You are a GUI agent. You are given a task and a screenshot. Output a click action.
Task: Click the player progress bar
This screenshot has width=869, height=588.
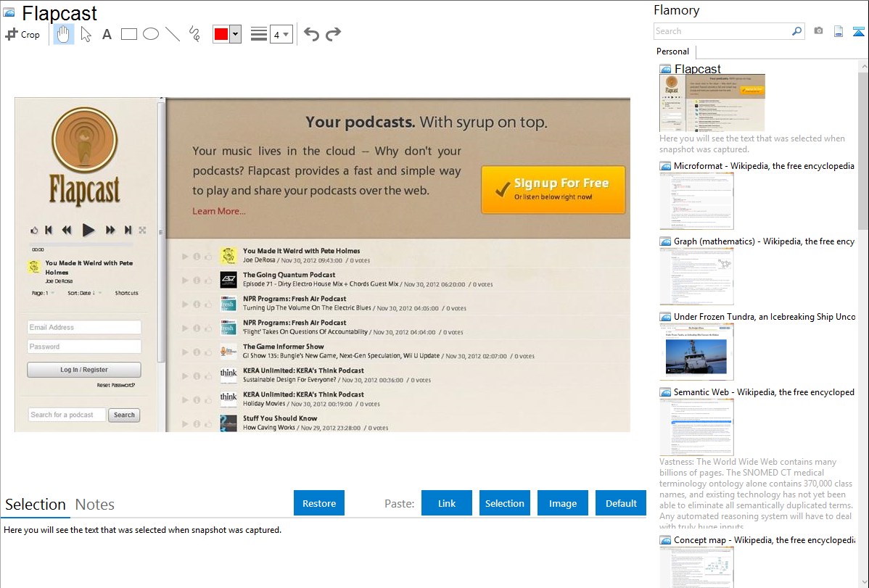pyautogui.click(x=81, y=244)
